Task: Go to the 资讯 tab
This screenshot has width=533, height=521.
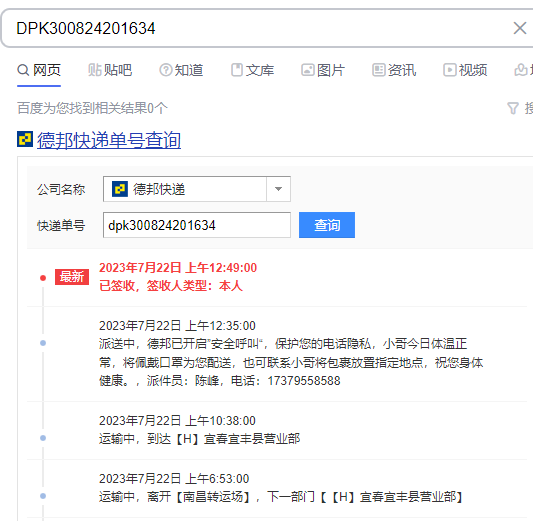Action: (394, 70)
